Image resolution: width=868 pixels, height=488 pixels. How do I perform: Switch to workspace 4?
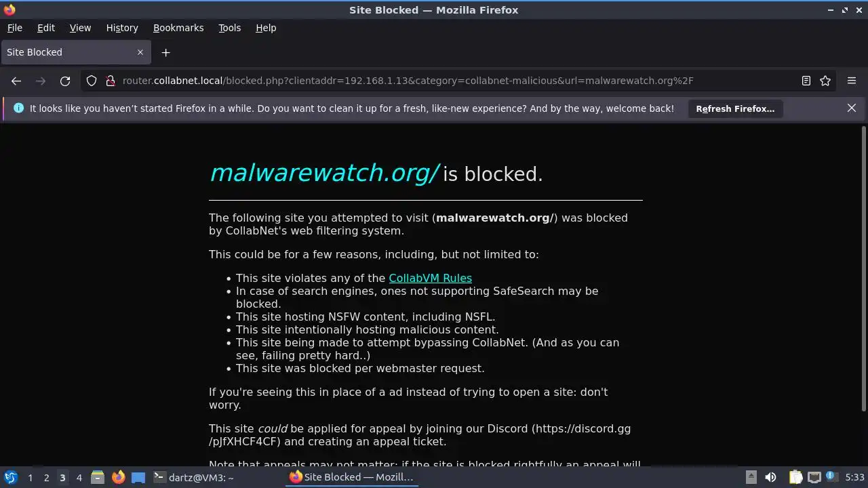[x=79, y=477]
